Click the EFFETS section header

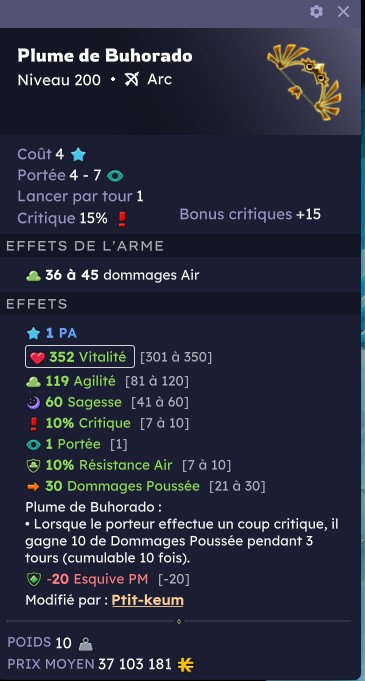(36, 304)
